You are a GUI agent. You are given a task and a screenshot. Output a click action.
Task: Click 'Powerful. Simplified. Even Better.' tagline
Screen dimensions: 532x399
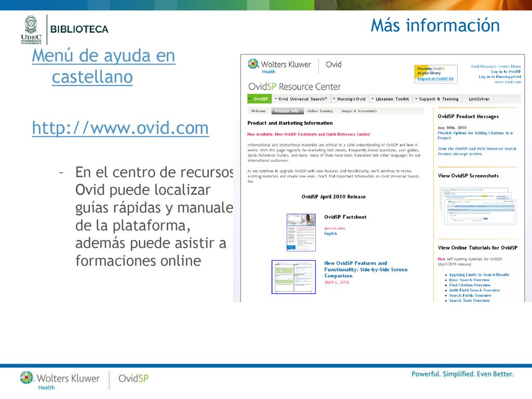point(463,374)
